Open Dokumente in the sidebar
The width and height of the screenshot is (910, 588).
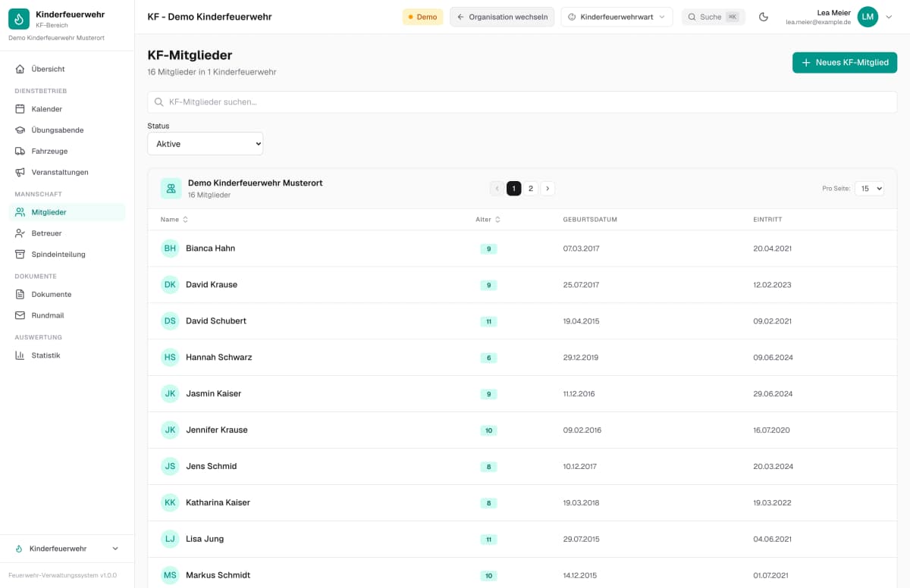tap(67, 295)
